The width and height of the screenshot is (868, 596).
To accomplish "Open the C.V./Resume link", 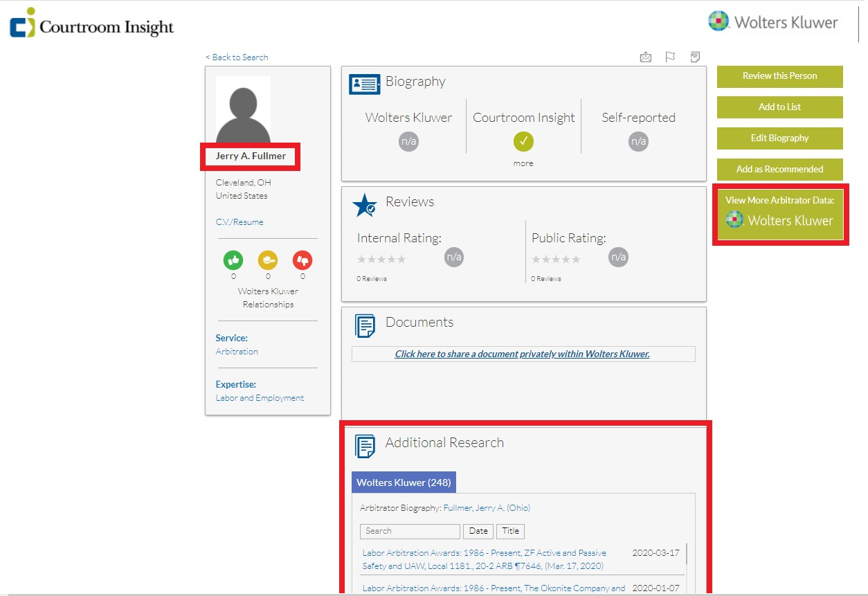I will point(239,222).
